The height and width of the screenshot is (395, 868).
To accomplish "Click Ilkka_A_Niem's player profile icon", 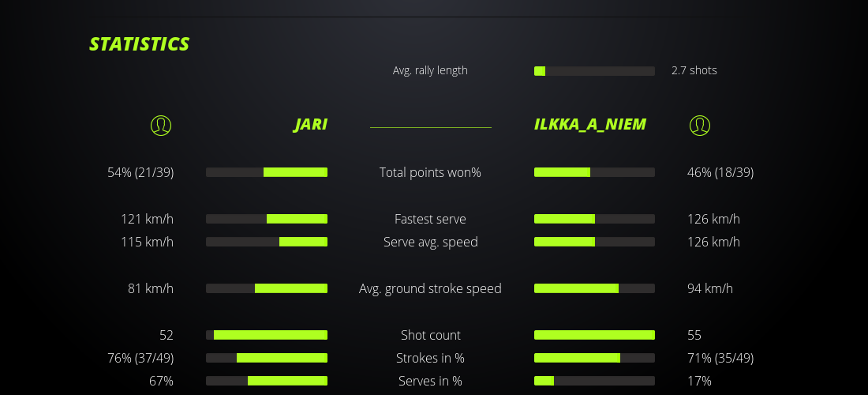I will point(699,125).
